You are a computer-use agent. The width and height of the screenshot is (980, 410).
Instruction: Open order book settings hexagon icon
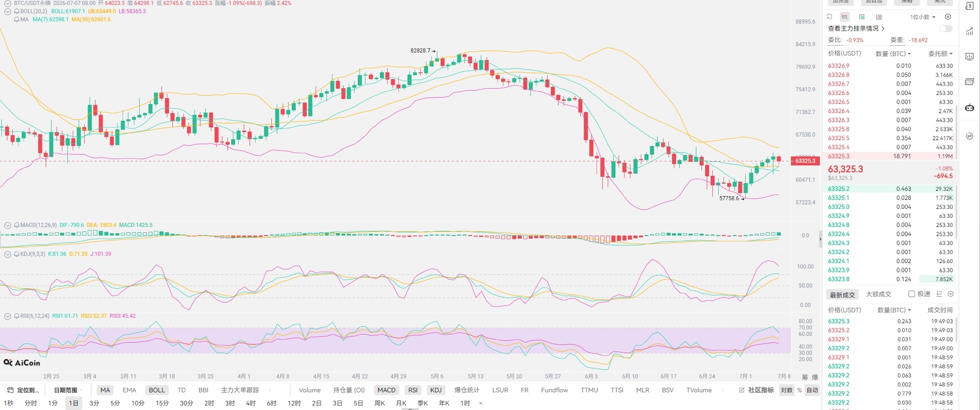coord(948,17)
